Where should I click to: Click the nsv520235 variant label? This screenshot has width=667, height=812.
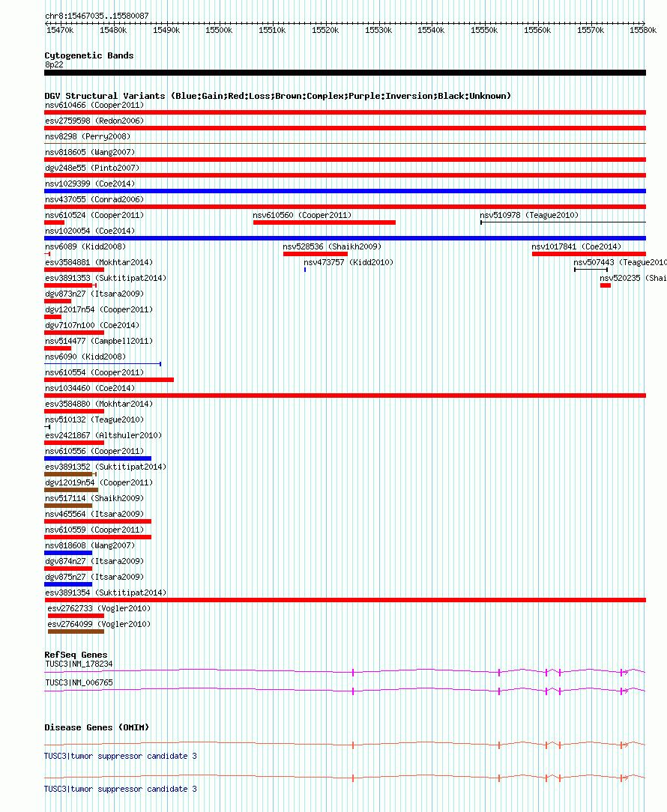pyautogui.click(x=633, y=278)
